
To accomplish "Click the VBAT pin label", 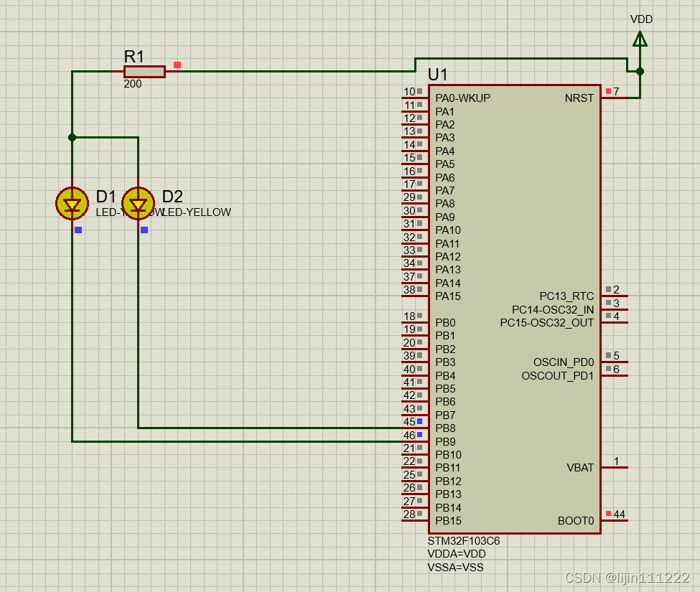I will pyautogui.click(x=580, y=468).
